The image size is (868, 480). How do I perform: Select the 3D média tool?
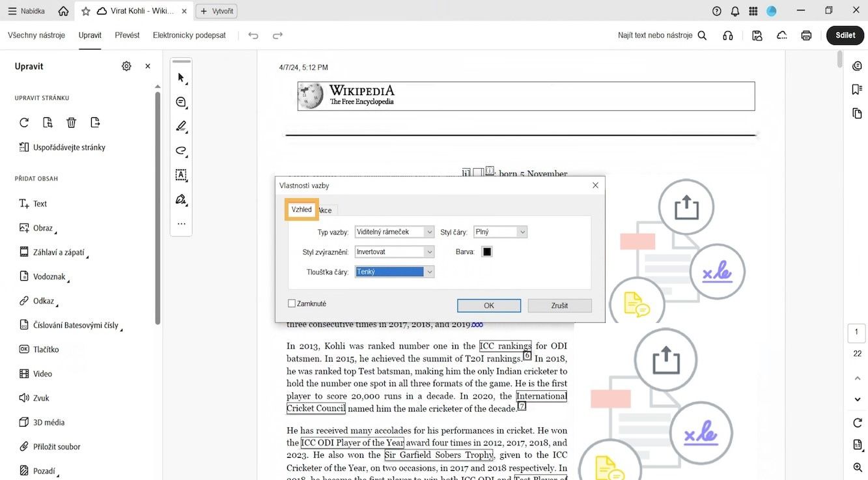[x=42, y=422]
